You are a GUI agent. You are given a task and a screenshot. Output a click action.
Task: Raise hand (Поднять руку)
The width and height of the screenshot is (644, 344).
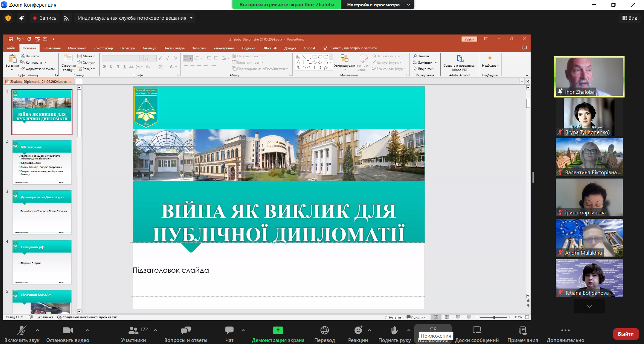click(394, 334)
